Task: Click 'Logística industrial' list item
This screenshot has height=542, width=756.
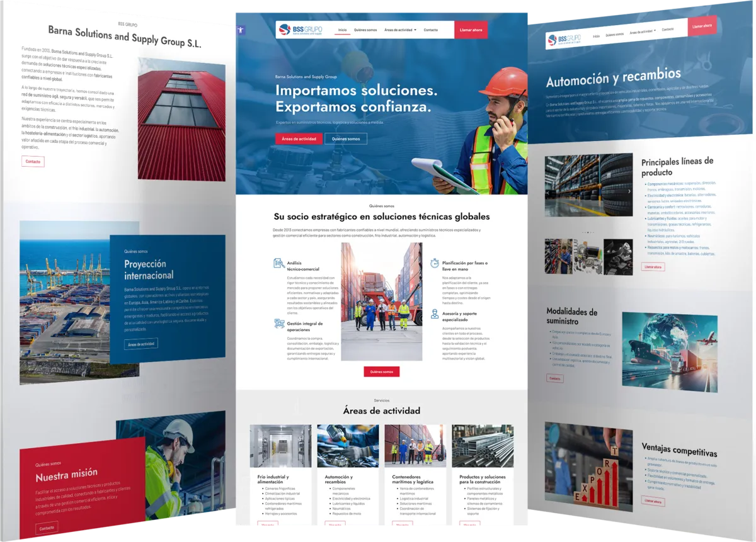Action: click(x=413, y=499)
